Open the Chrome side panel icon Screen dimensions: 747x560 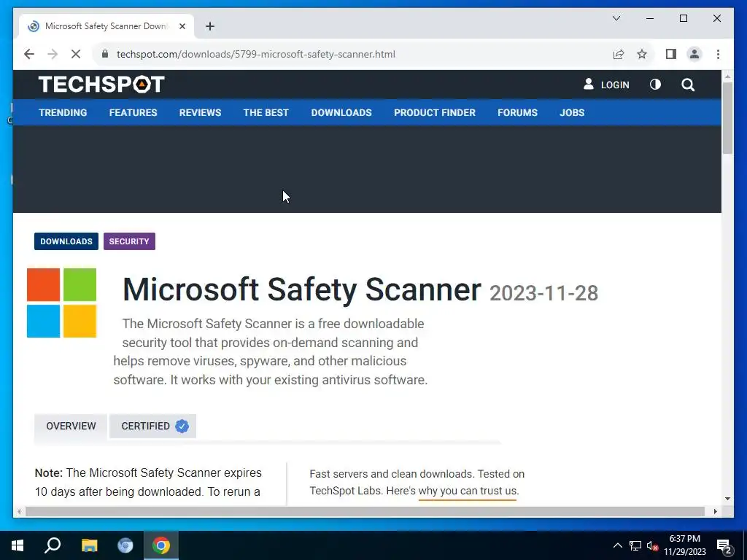point(671,54)
